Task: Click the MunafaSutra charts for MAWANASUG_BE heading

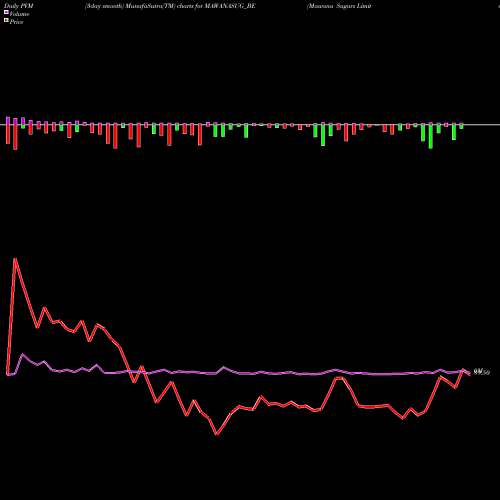Action: tap(170, 6)
